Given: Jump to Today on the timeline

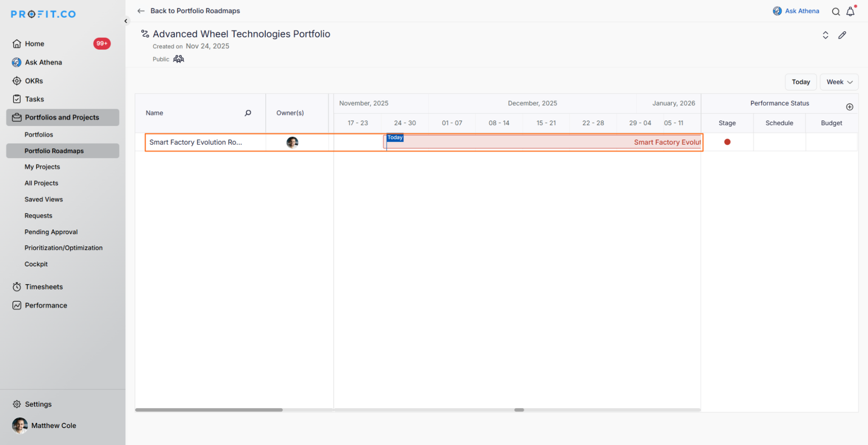Looking at the screenshot, I should (801, 82).
